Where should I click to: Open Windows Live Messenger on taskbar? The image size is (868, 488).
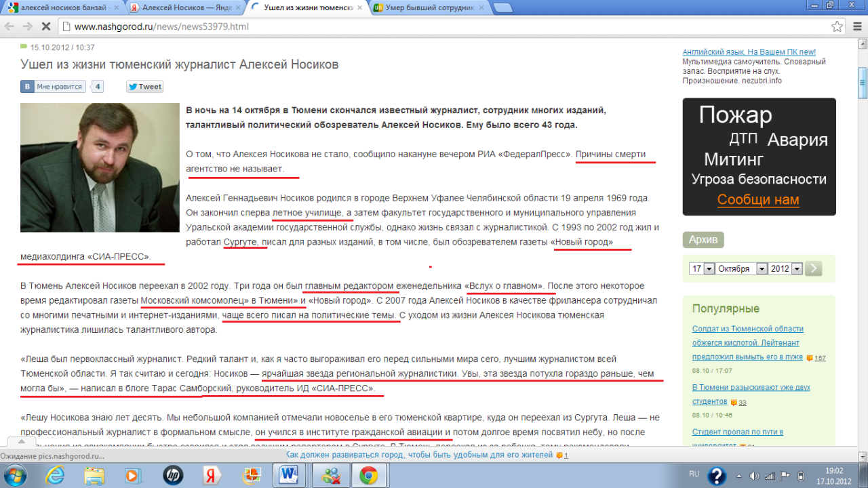click(330, 476)
